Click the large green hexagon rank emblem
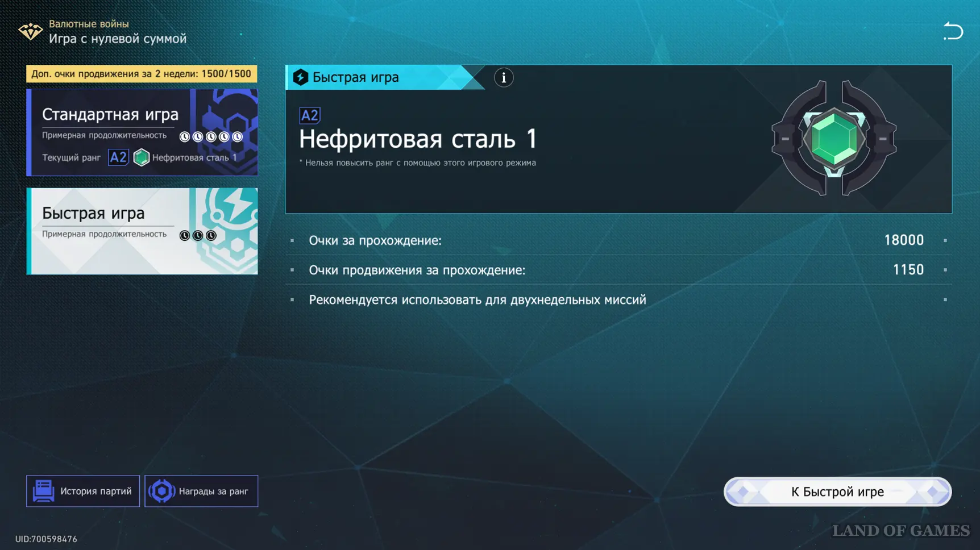Screen dimensions: 980x550 (833, 139)
